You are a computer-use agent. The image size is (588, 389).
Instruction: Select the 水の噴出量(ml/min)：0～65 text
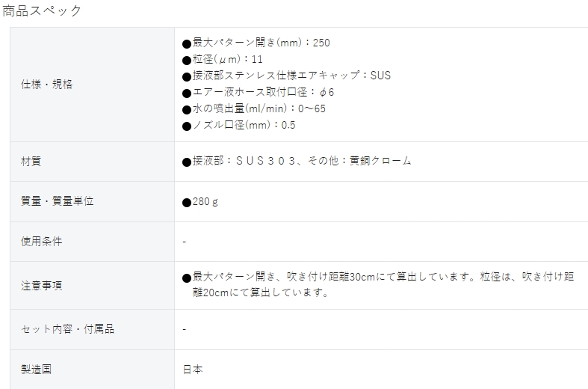click(259, 108)
